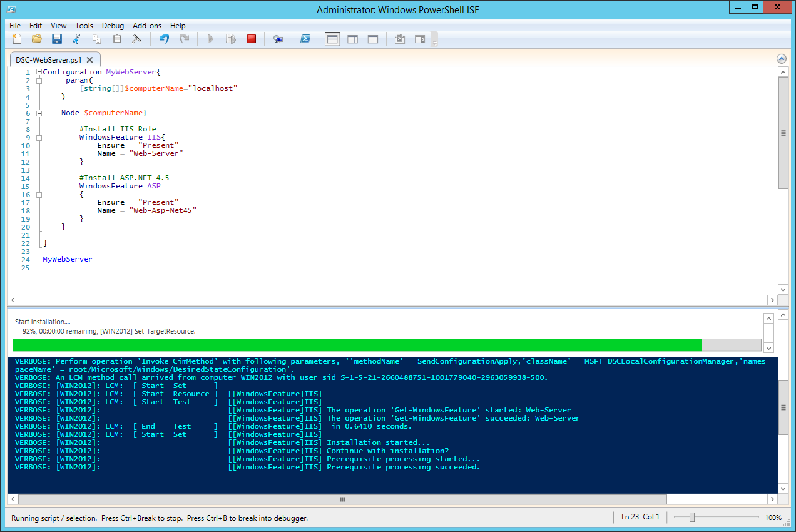Click the Copy toolbar icon
This screenshot has height=532, width=796.
point(97,39)
